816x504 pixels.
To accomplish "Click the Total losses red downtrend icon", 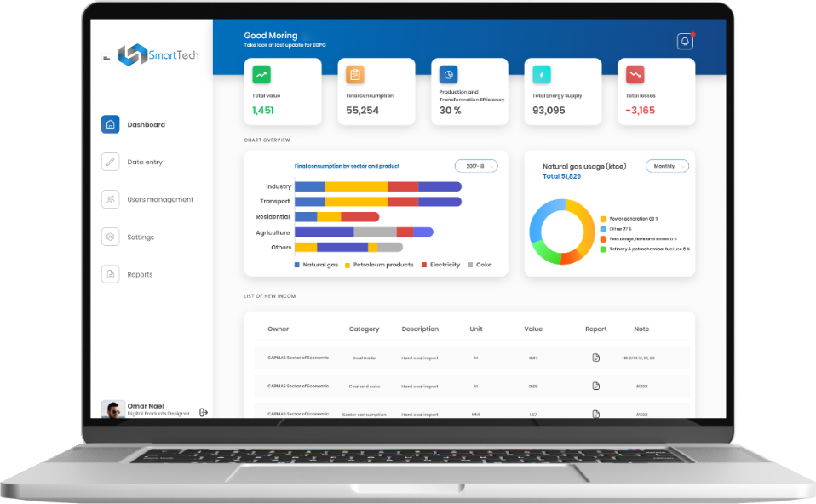I will click(635, 75).
